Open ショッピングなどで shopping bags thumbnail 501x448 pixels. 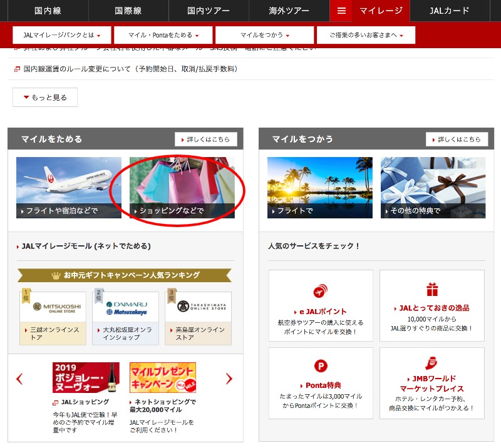coord(182,188)
